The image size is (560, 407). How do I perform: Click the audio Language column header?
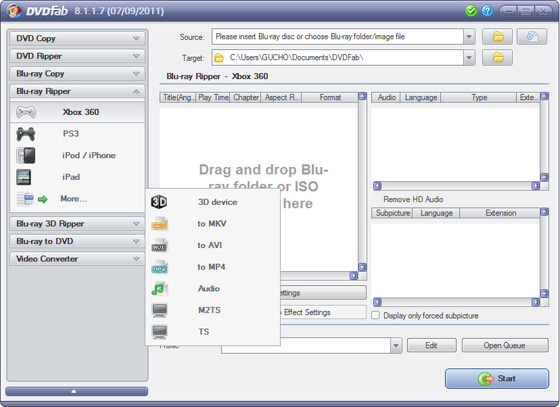coord(421,97)
